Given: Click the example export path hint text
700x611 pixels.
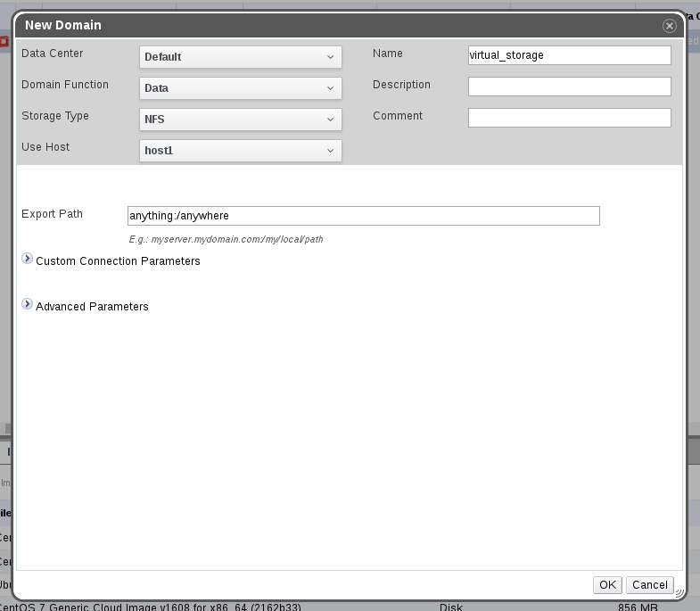Looking at the screenshot, I should click(226, 240).
